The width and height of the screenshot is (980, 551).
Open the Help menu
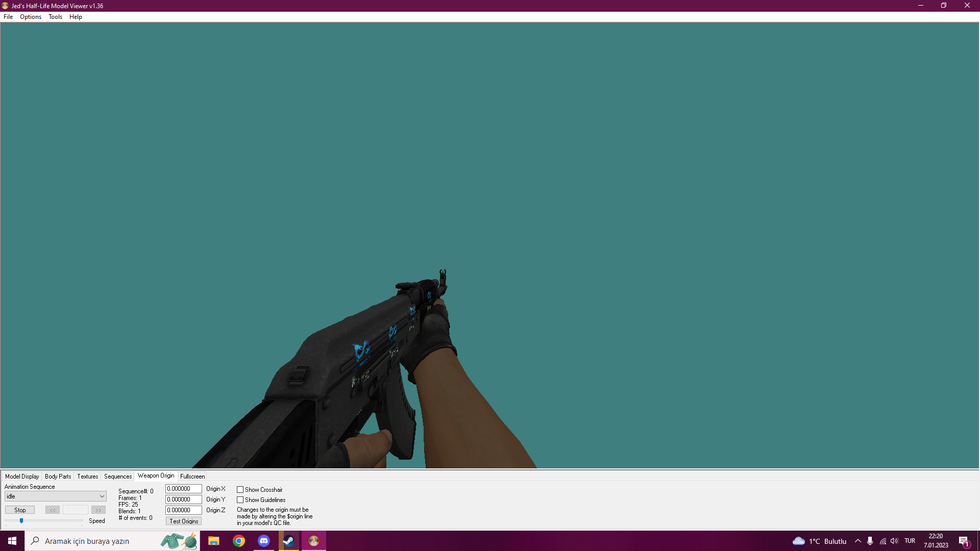point(76,17)
